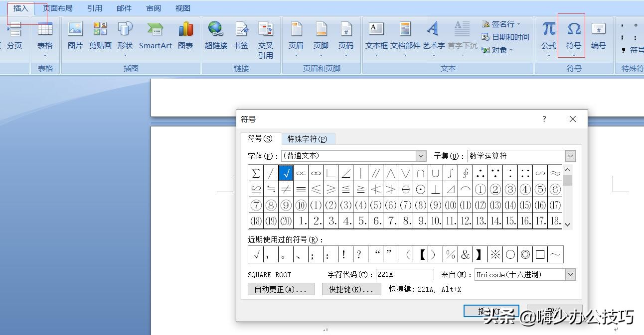Open the 子集 subset dropdown
Screen dimensions: 644x335
[570, 156]
